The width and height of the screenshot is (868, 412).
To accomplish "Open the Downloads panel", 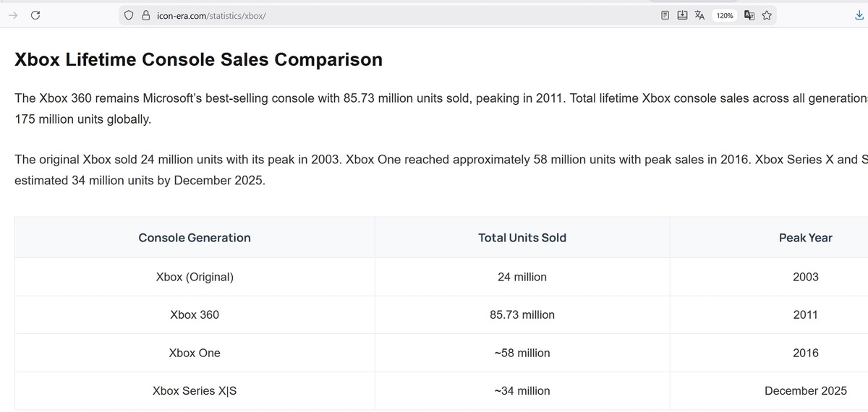I will tap(859, 15).
